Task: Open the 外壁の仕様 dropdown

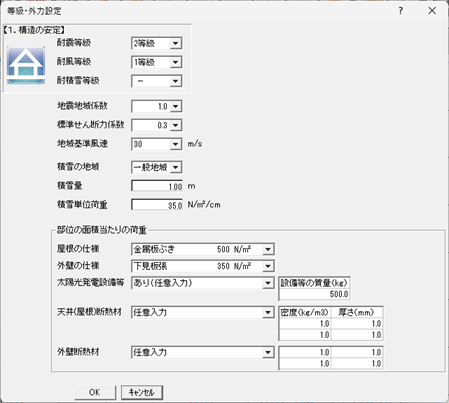Action: (x=268, y=266)
